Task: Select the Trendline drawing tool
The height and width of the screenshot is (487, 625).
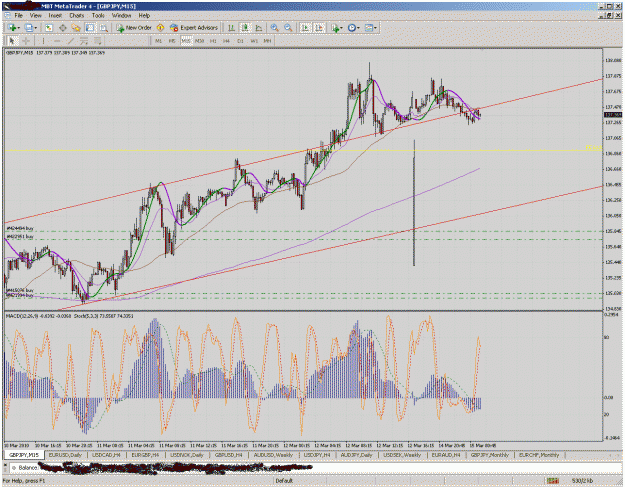Action: tap(71, 41)
